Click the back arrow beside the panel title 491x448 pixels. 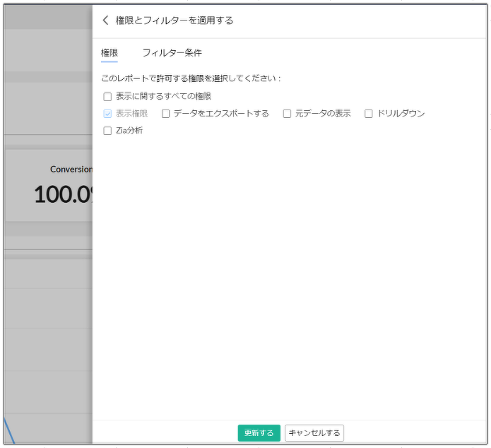tap(106, 20)
